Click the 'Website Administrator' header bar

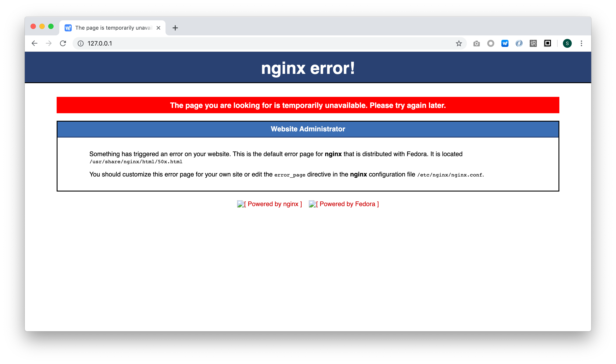(x=308, y=129)
